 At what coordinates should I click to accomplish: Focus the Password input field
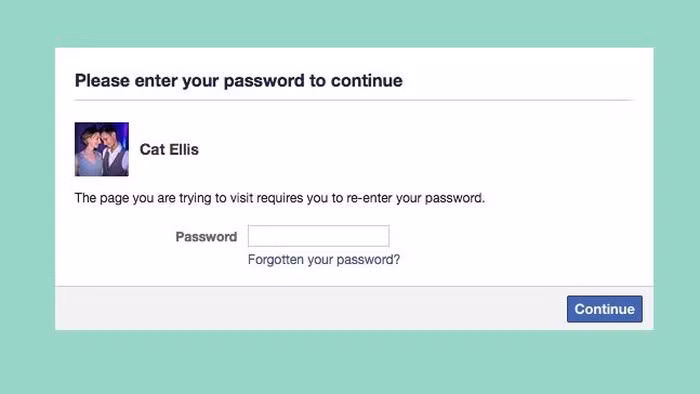(318, 236)
